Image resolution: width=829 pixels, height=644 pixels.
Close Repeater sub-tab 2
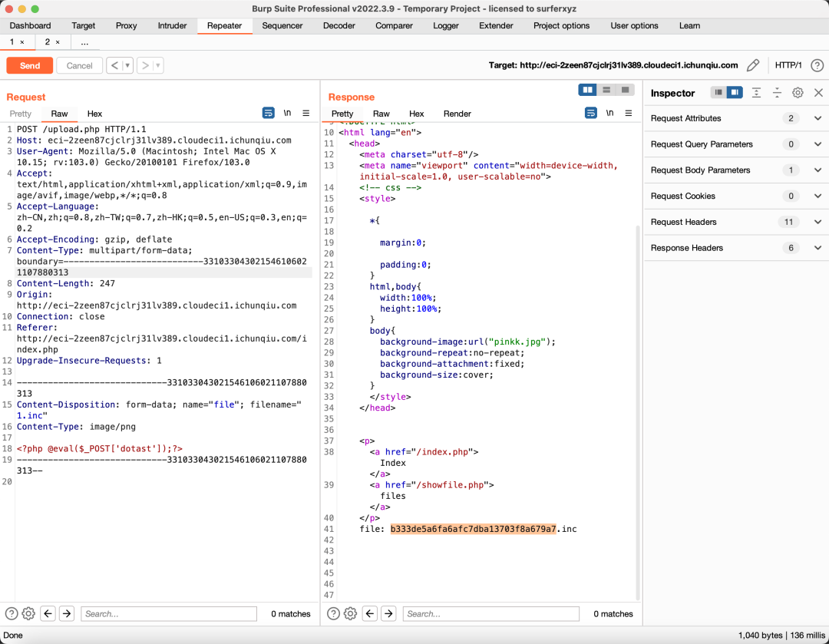(x=58, y=42)
